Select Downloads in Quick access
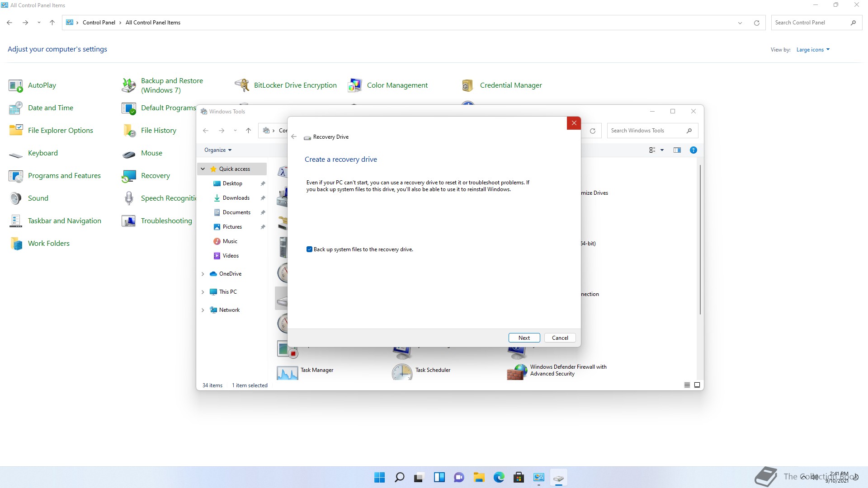The image size is (868, 488). pyautogui.click(x=236, y=198)
